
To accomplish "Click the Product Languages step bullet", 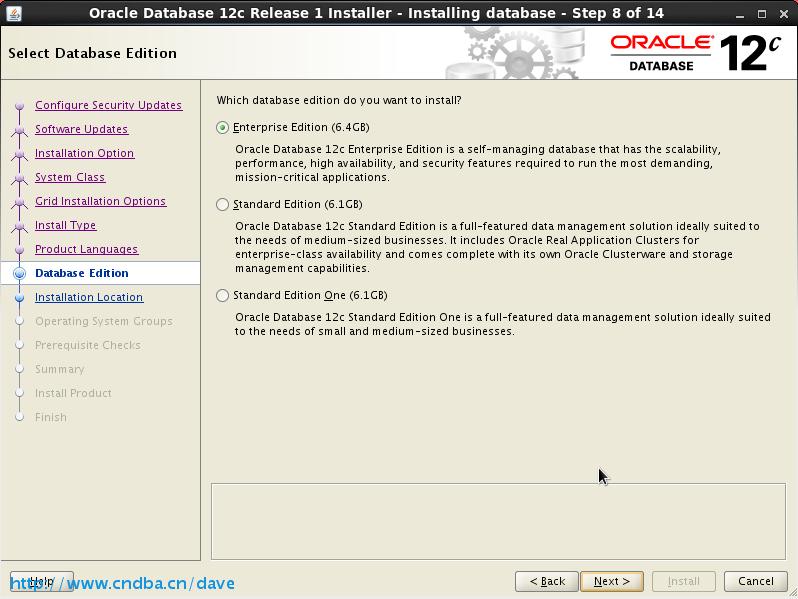I will 19,249.
